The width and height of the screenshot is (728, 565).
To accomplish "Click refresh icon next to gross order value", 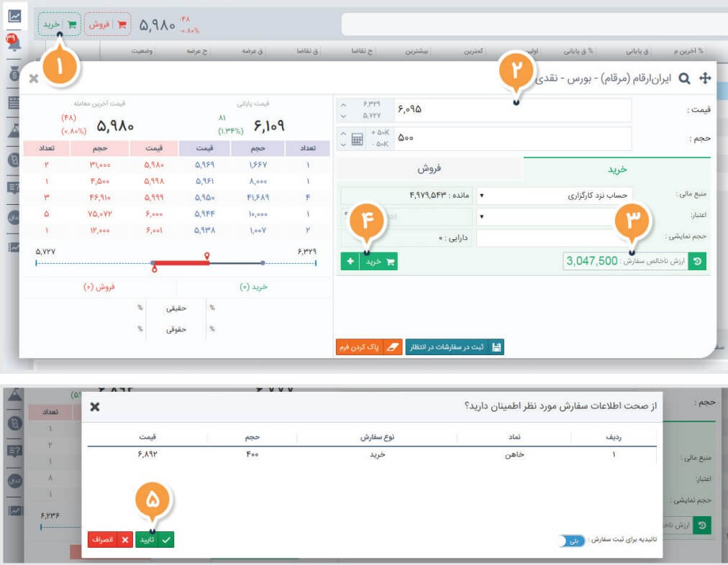I will pyautogui.click(x=697, y=261).
